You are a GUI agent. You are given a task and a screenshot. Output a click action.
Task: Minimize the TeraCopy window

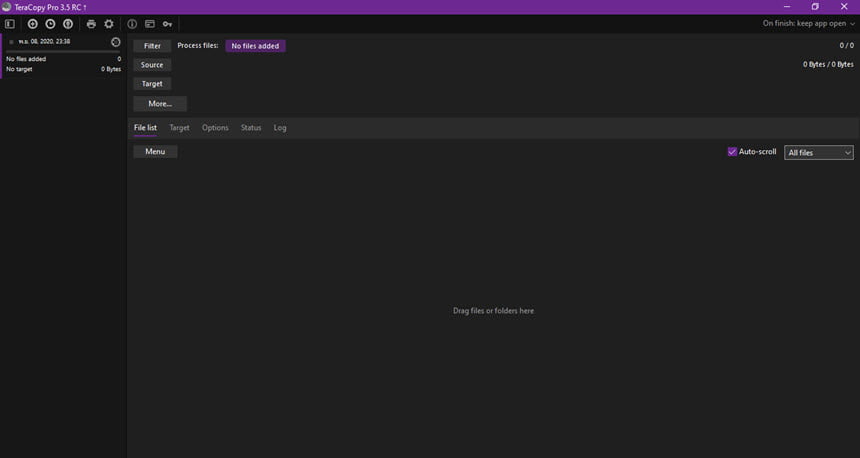point(787,7)
